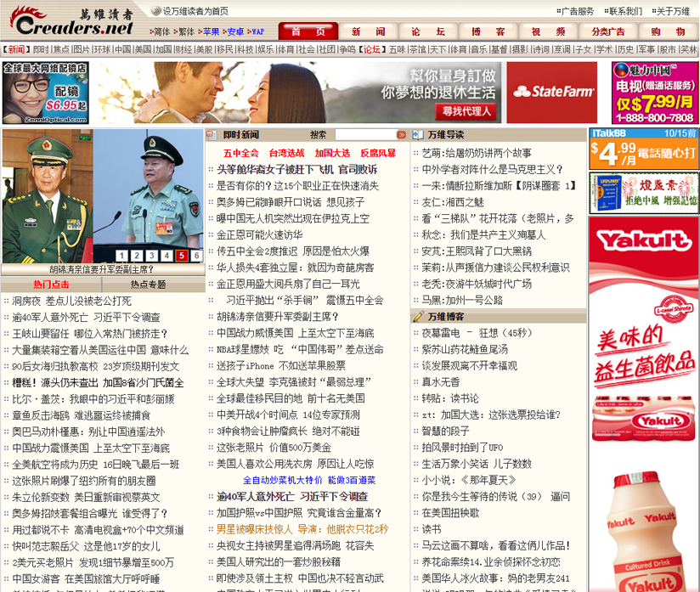Click the 茶馆 forum category link
The image size is (700, 592).
[x=417, y=49]
